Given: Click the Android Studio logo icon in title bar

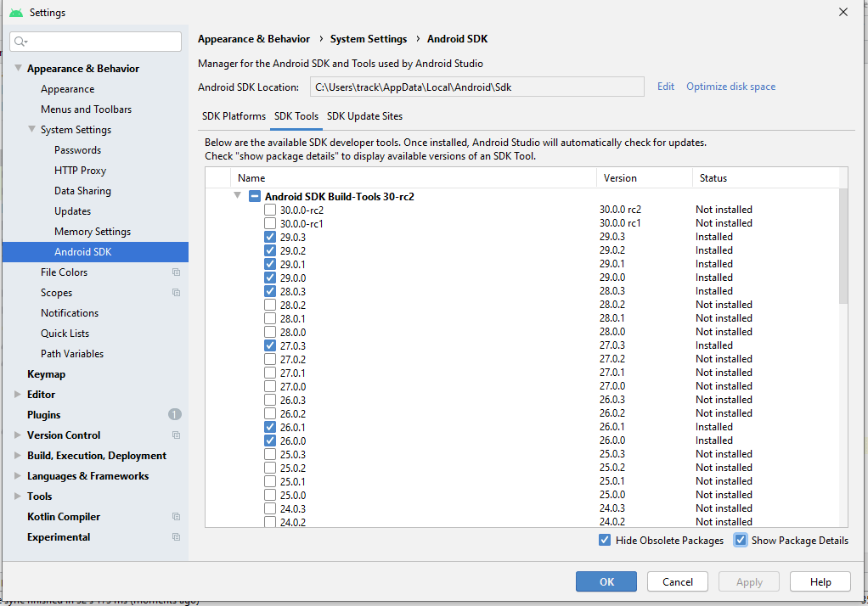Looking at the screenshot, I should 16,13.
